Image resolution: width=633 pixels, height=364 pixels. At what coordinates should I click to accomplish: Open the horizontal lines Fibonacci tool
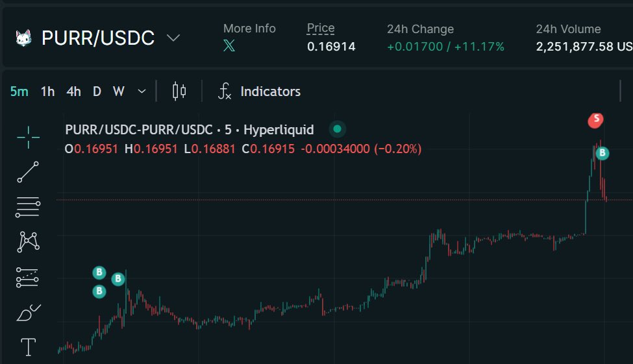(28, 207)
